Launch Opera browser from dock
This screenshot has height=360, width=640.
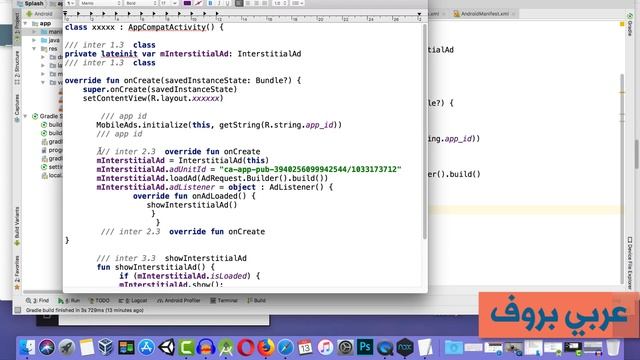[x=246, y=347]
